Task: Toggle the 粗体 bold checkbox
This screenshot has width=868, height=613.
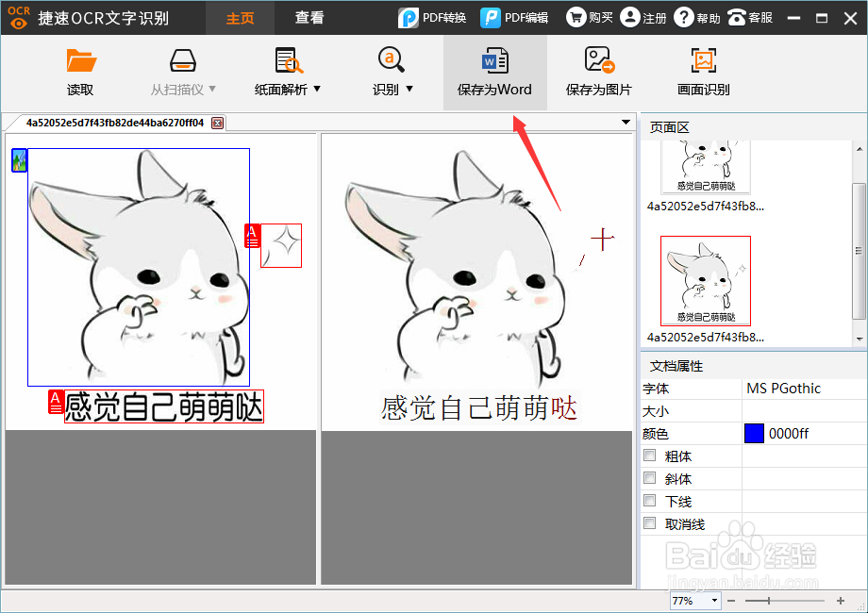Action: (x=650, y=456)
